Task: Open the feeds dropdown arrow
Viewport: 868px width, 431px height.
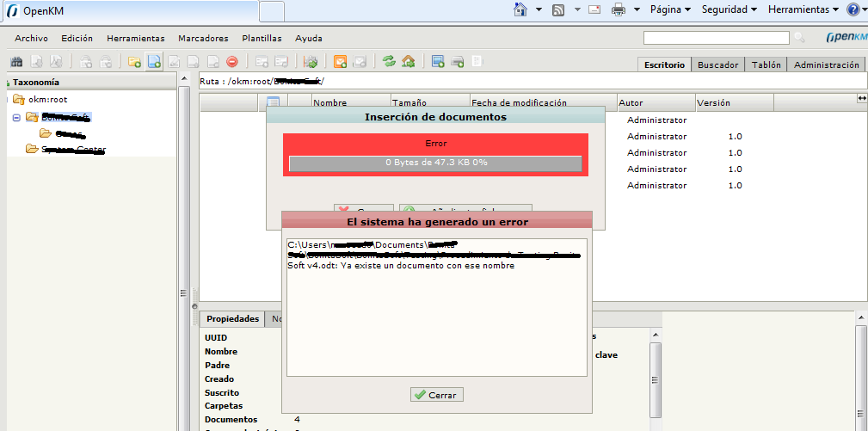Action: (577, 9)
